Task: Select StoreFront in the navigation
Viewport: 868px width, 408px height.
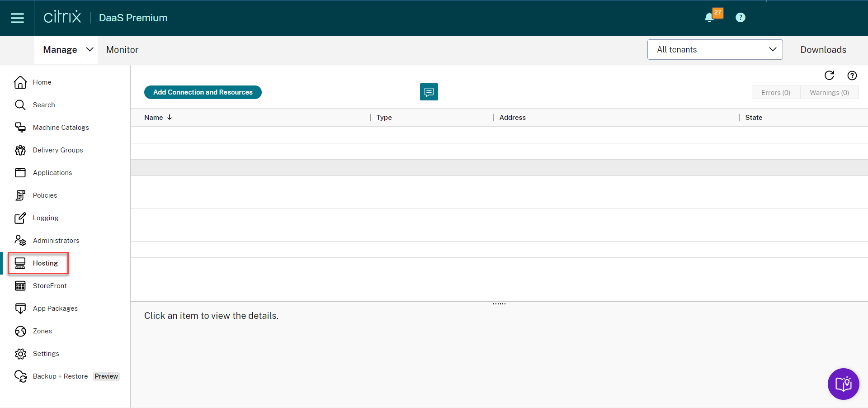Action: (50, 286)
